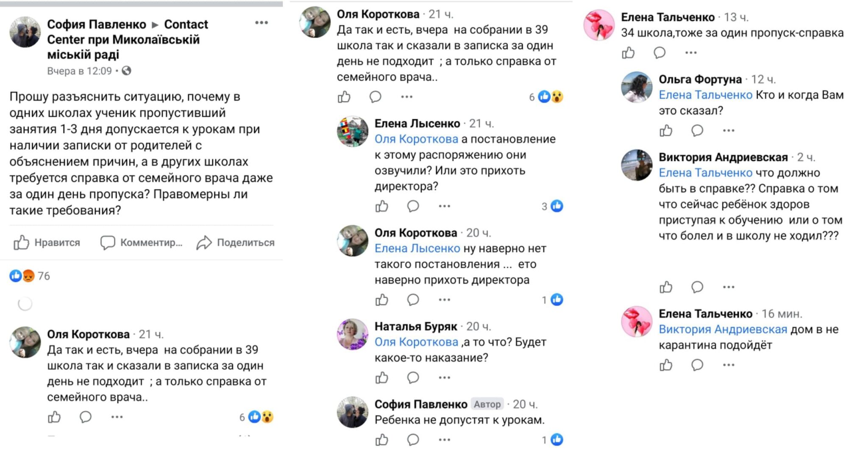This screenshot has width=868, height=451.
Task: Like Елена Лысенко's comment about постановление
Action: (x=381, y=207)
